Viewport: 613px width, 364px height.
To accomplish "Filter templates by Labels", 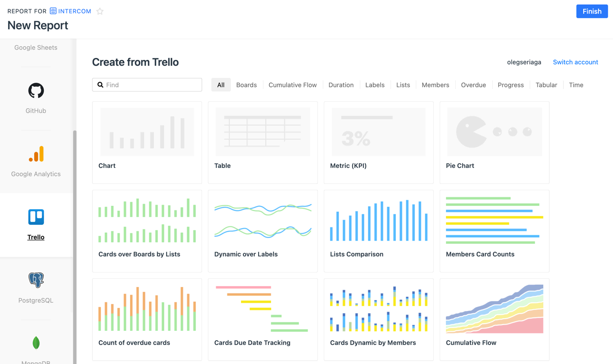I will (x=375, y=85).
